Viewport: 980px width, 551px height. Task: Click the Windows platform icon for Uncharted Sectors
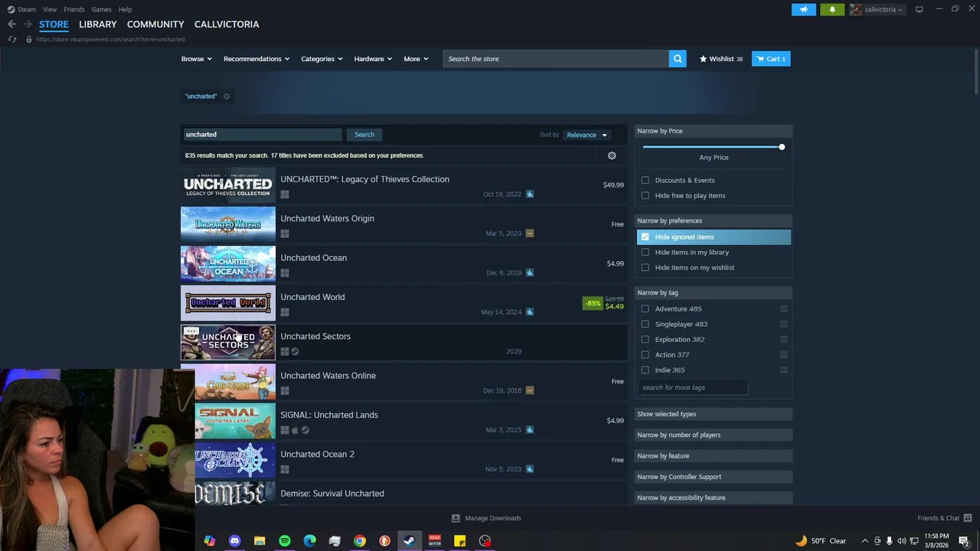click(x=285, y=351)
